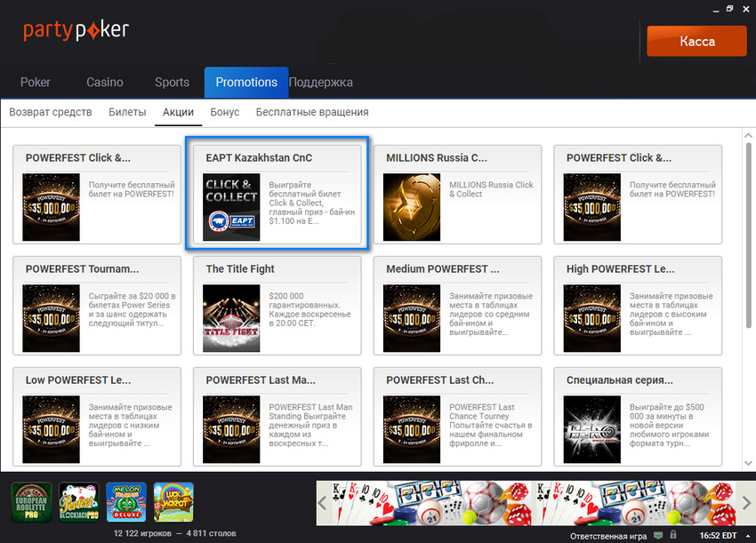The image size is (756, 543).
Task: Open POWERFEST Last Ma... card title
Action: click(261, 380)
